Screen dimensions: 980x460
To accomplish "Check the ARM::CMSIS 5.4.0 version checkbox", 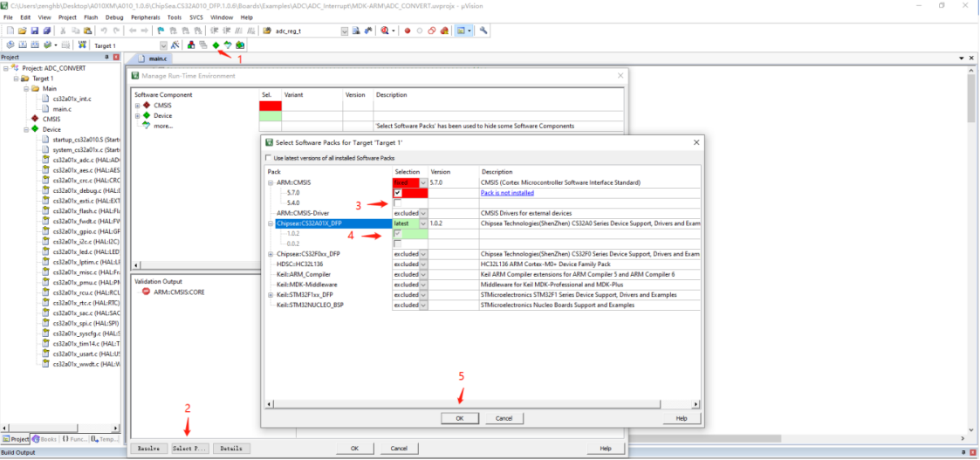I will tap(398, 203).
